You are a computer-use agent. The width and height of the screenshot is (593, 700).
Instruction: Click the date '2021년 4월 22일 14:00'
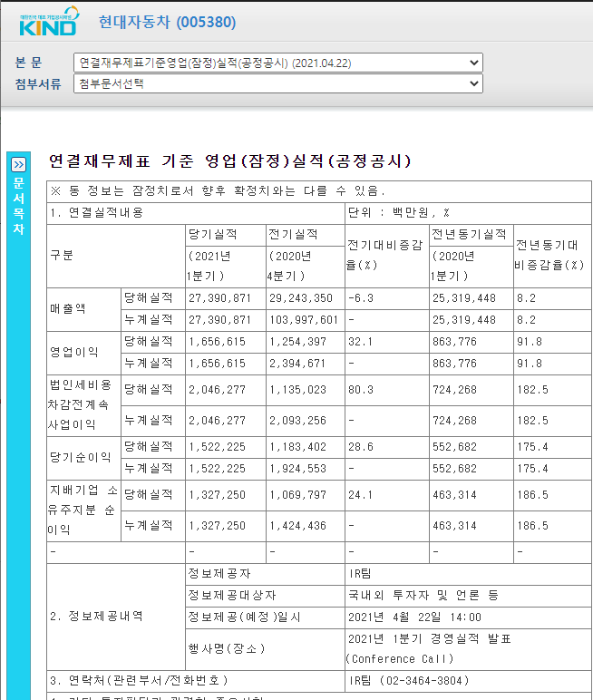tap(414, 617)
